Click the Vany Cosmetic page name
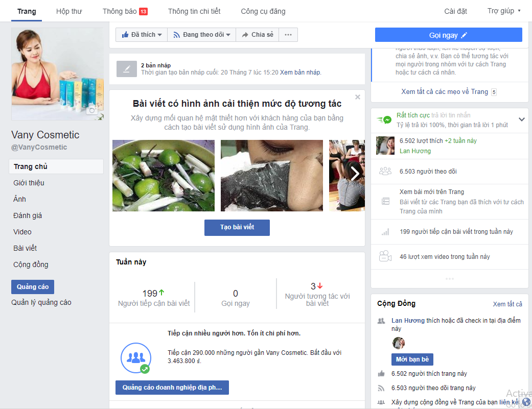Viewport: 532px width, 409px height. click(x=45, y=134)
